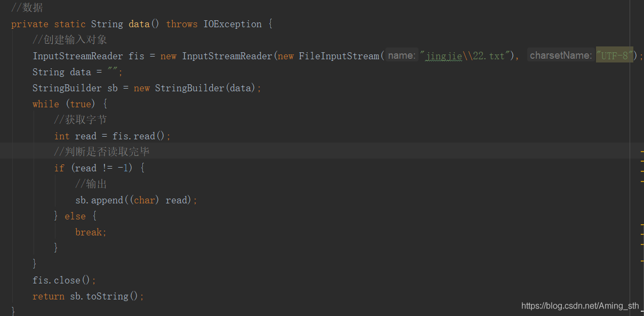Click the "if" keyword
The height and width of the screenshot is (316, 644).
[x=59, y=168]
